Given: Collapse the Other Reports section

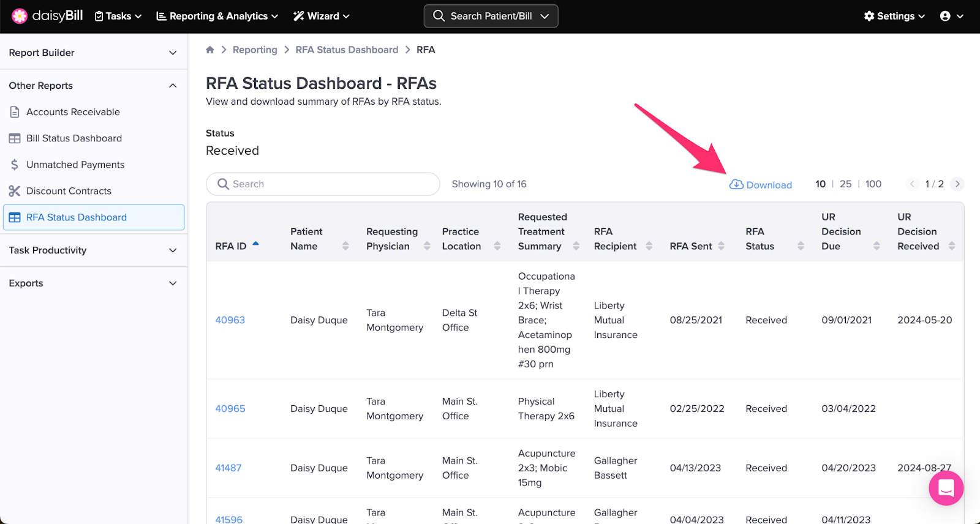Looking at the screenshot, I should point(173,86).
